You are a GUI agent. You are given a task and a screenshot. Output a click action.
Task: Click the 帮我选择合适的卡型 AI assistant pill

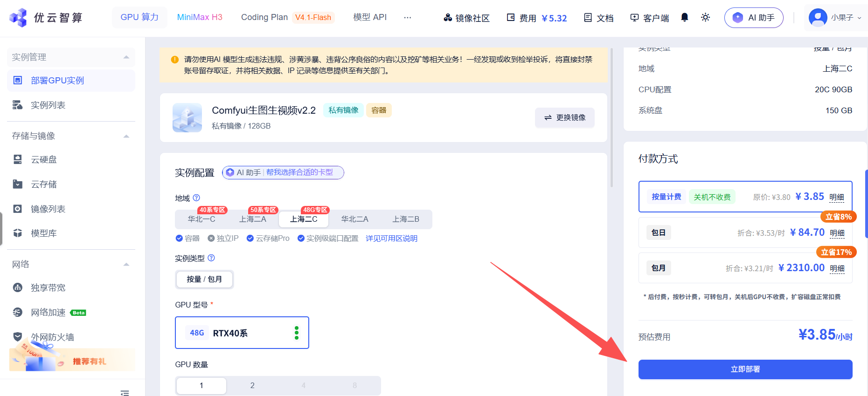(x=283, y=172)
